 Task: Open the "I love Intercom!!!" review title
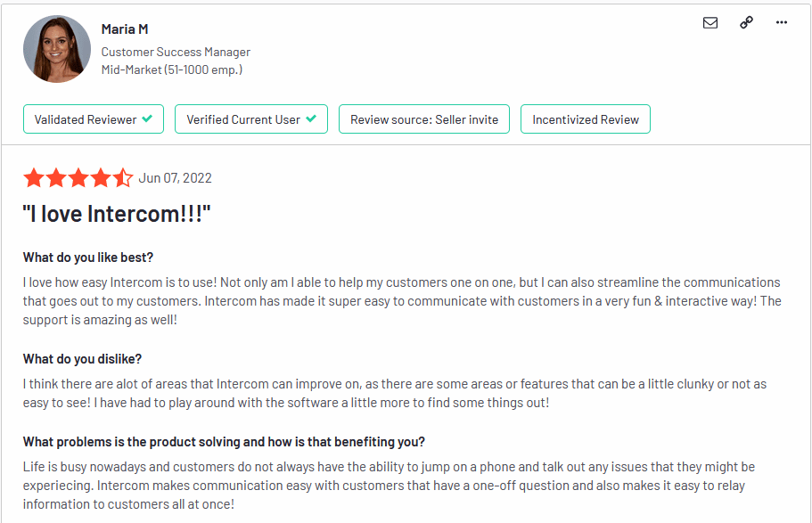(117, 214)
